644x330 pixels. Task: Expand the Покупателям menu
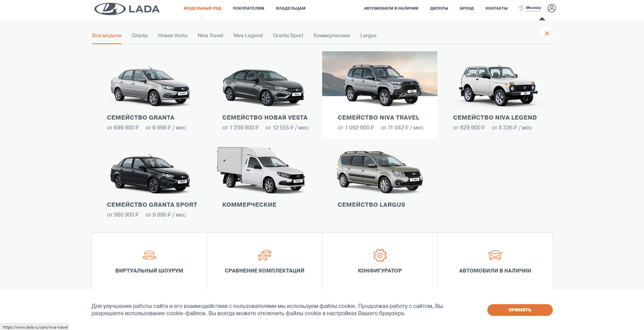[x=248, y=9]
